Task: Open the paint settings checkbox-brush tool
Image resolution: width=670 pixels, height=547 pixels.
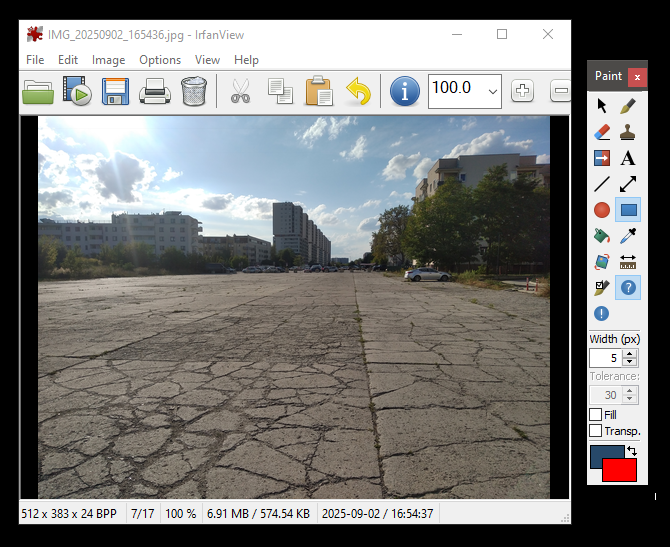Action: coord(602,288)
